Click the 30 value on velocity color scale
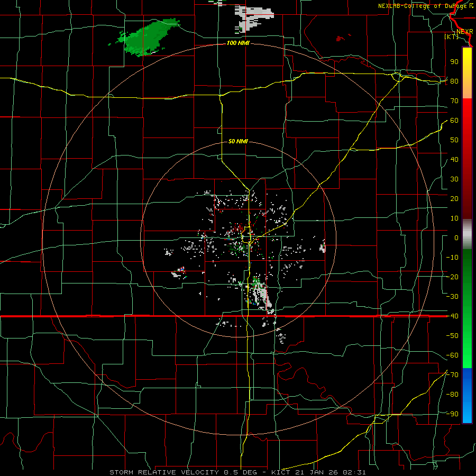 (x=454, y=179)
